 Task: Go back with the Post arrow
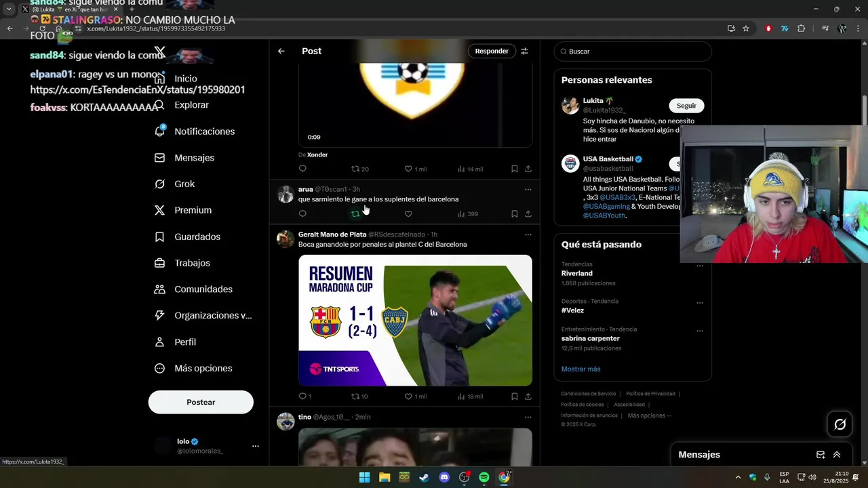[281, 51]
